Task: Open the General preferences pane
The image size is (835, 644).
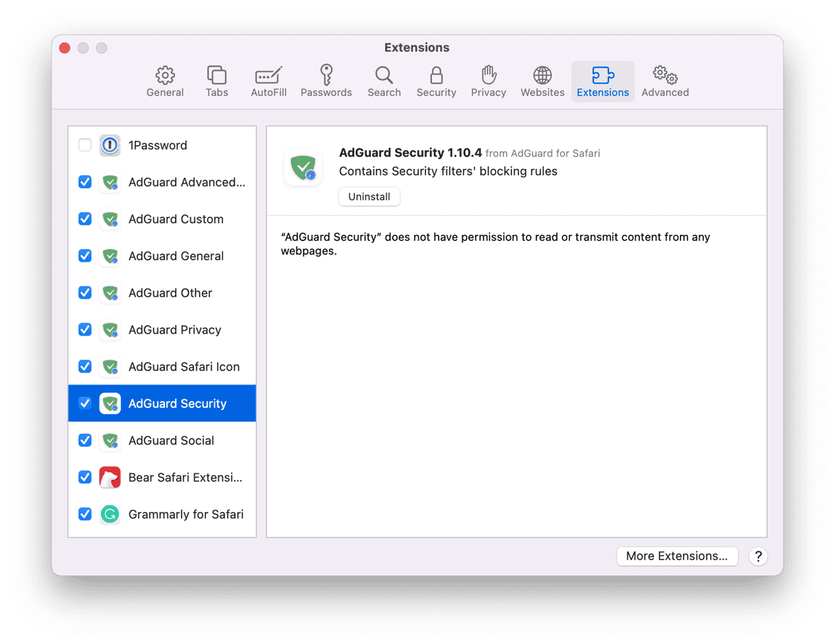Action: [x=165, y=82]
